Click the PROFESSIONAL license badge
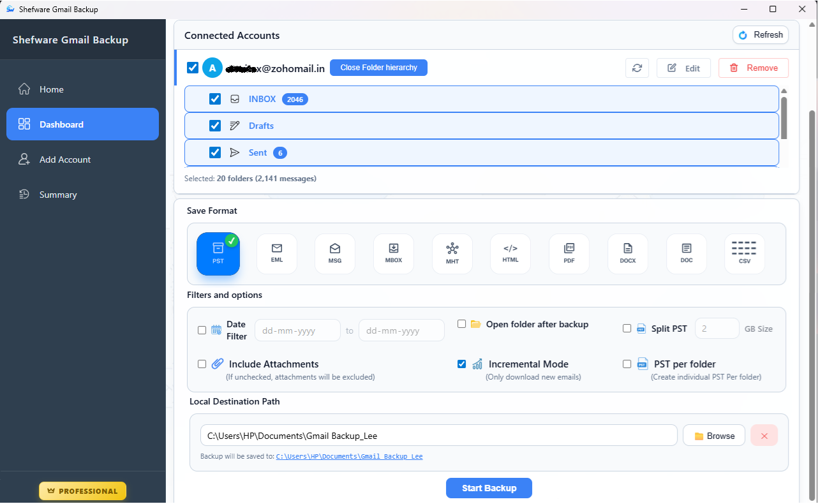This screenshot has width=818, height=504. (x=82, y=491)
